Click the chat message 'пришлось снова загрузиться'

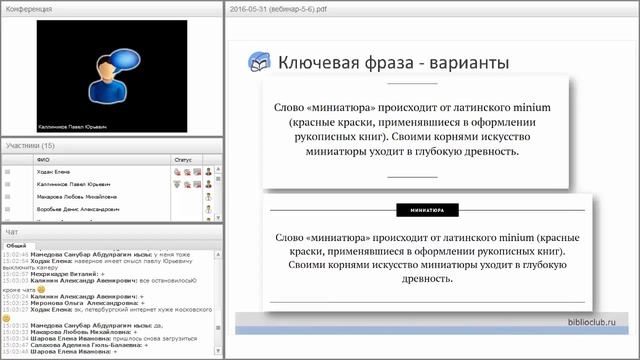[155, 338]
